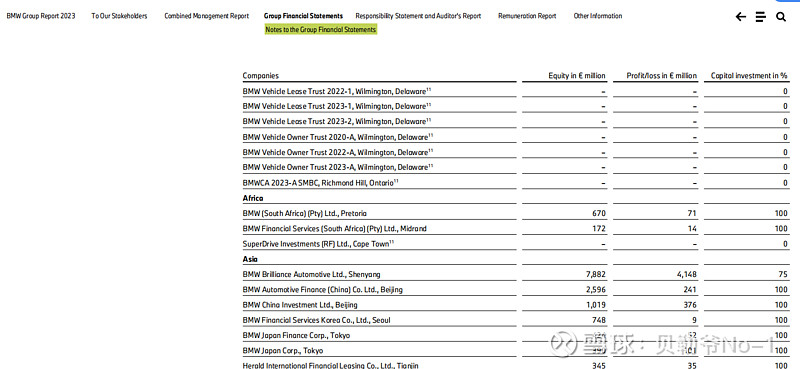Open BMW Group Report 2023 tab

click(x=41, y=16)
